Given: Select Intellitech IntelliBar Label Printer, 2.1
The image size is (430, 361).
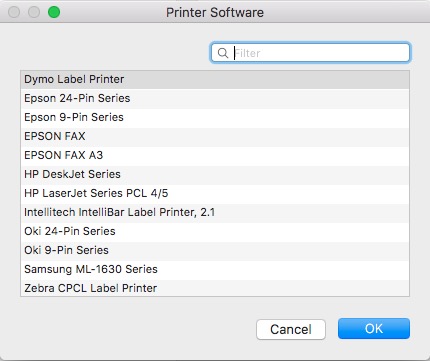Looking at the screenshot, I should tap(215, 212).
